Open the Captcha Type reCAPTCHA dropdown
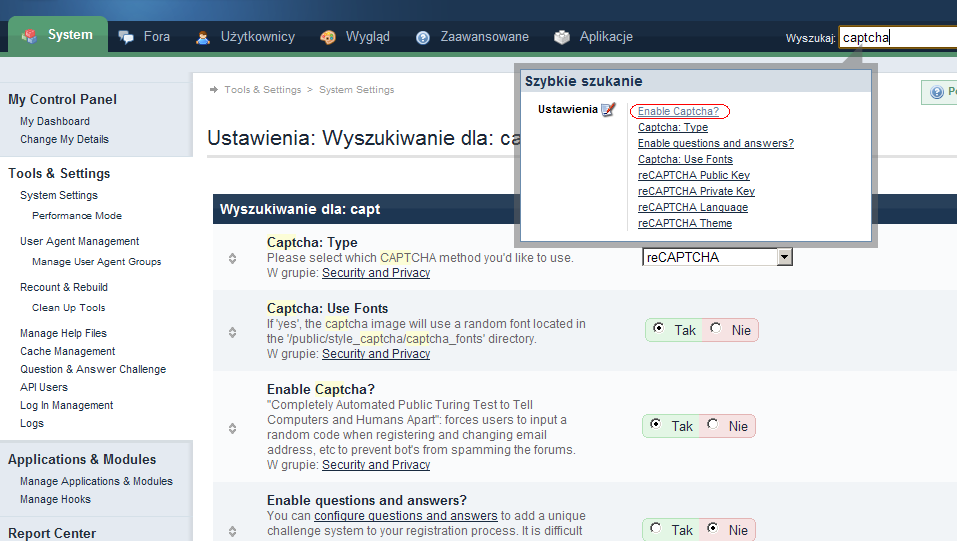Screen dimensions: 957x541 (784, 257)
